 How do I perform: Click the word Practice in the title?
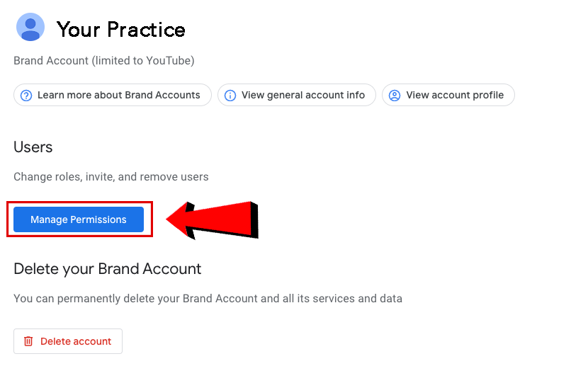146,30
